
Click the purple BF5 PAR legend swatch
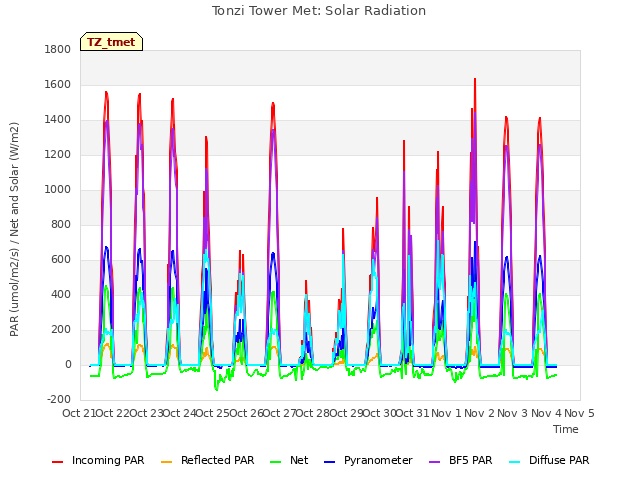[435, 462]
